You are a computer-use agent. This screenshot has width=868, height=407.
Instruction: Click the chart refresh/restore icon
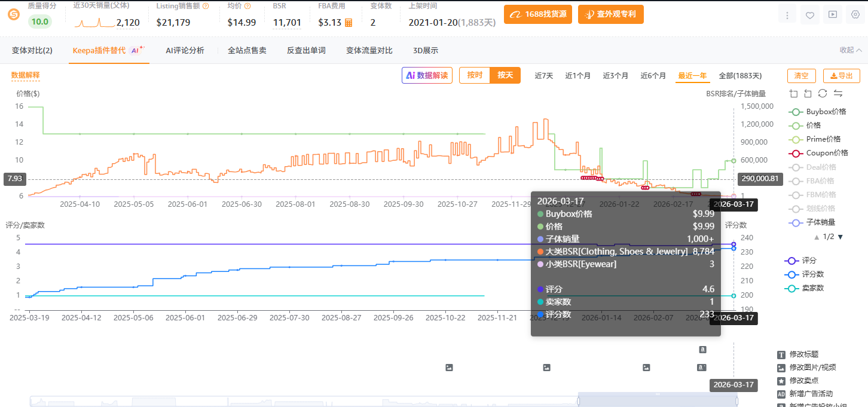click(823, 93)
